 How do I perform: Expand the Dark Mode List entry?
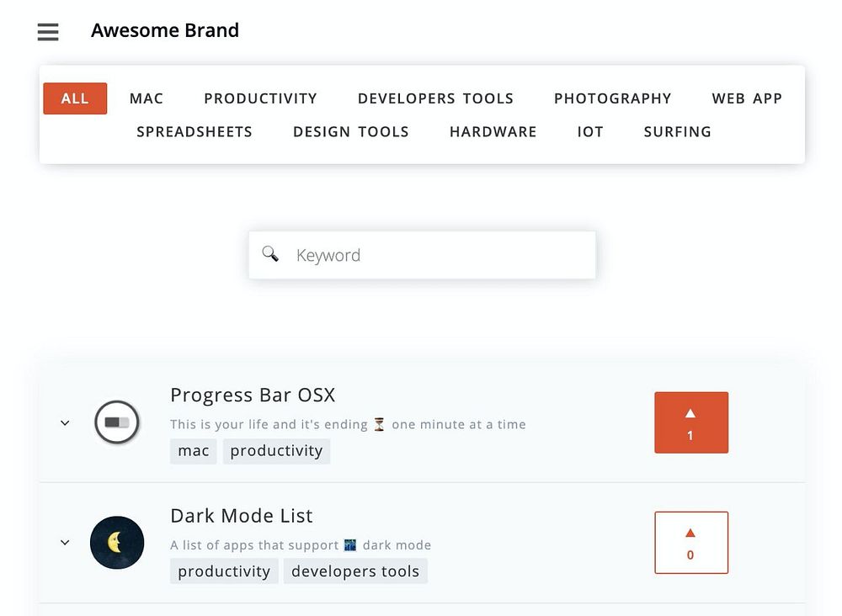pos(65,543)
